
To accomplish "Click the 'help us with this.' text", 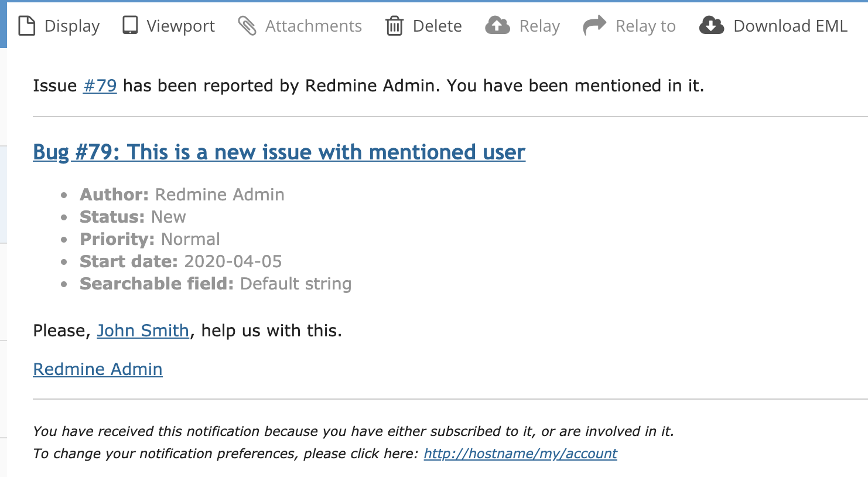I will (271, 331).
